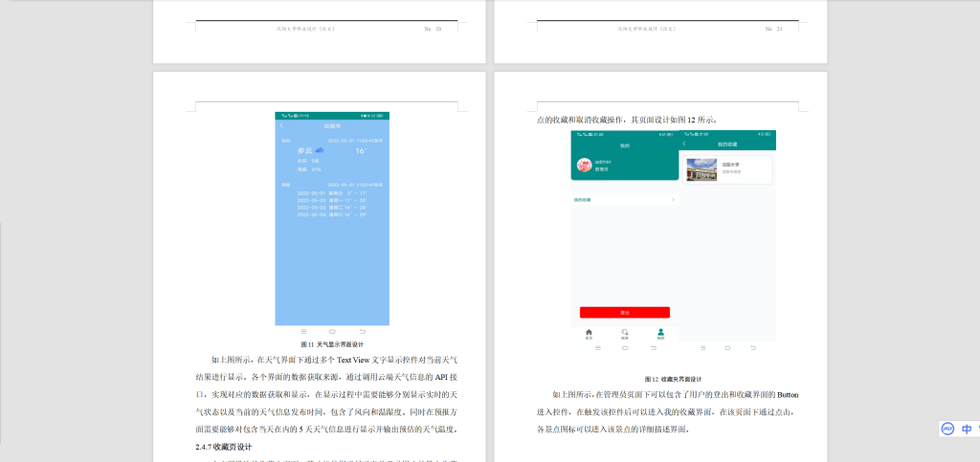Click paragraph line starting 如上图所示，在天气界面下
Image resolution: width=980 pixels, height=462 pixels.
334,361
